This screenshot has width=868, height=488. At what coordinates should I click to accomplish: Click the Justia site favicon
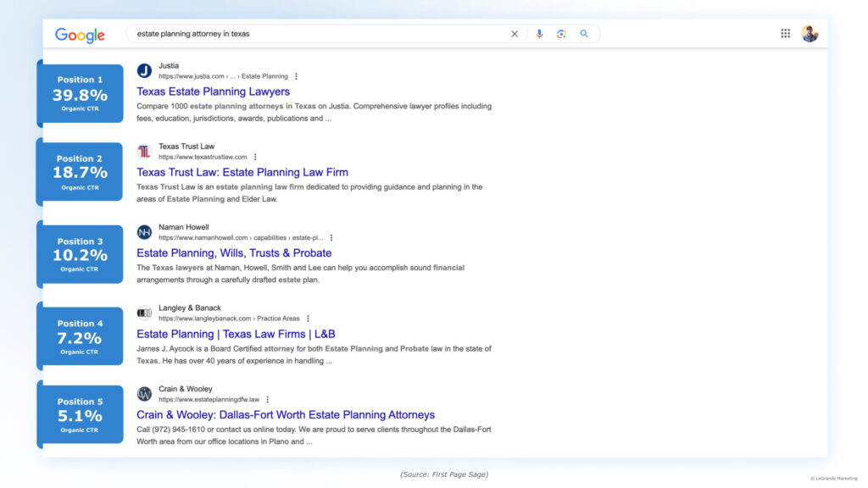tap(144, 70)
